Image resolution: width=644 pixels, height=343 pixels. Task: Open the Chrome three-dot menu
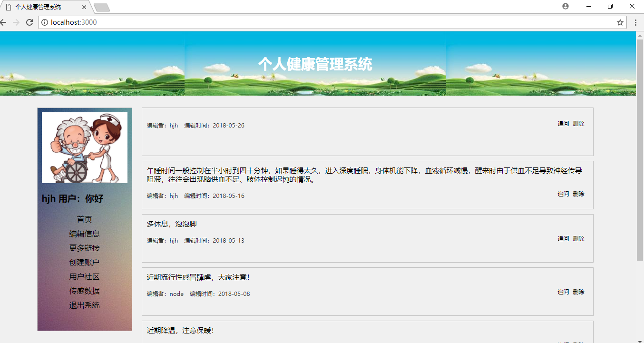coord(635,22)
